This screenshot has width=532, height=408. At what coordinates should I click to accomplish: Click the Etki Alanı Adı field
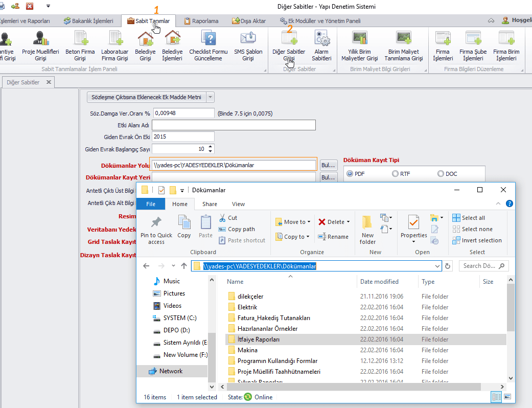pyautogui.click(x=234, y=125)
